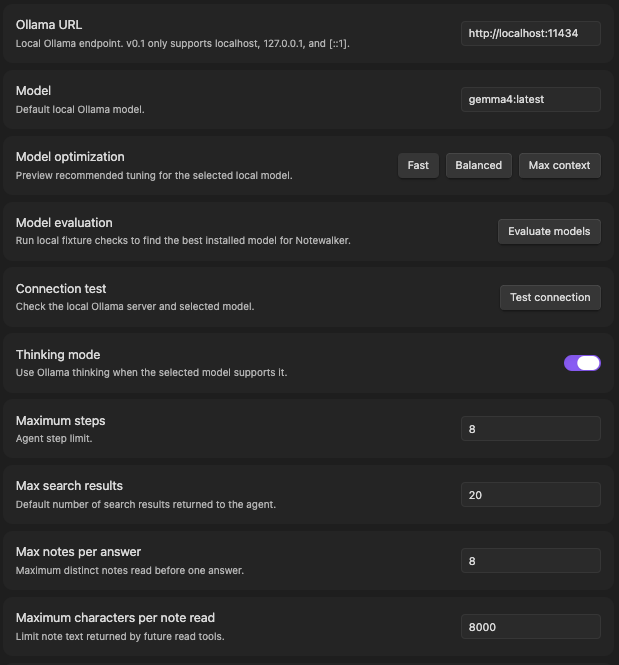Click the Ollama URL setting title

coord(49,25)
